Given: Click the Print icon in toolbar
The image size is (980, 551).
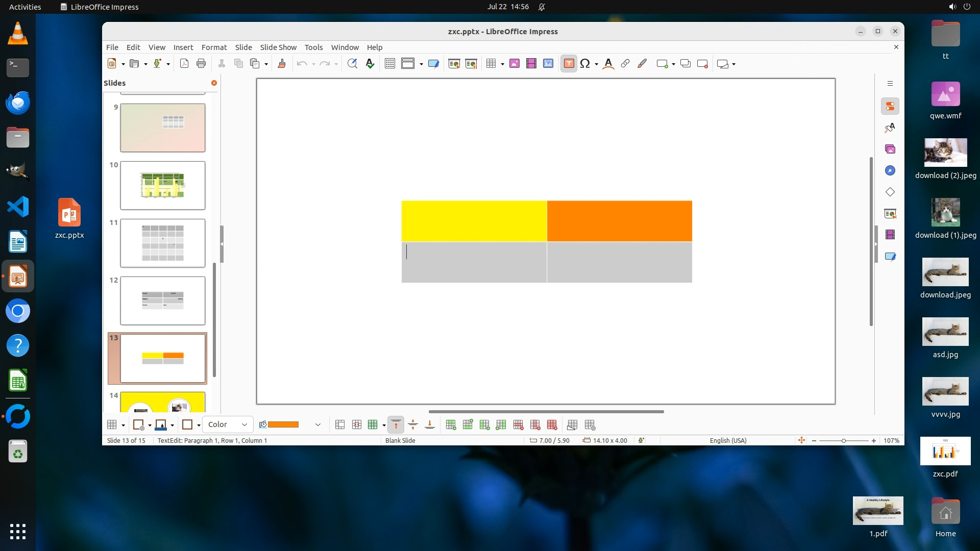Looking at the screenshot, I should 201,64.
